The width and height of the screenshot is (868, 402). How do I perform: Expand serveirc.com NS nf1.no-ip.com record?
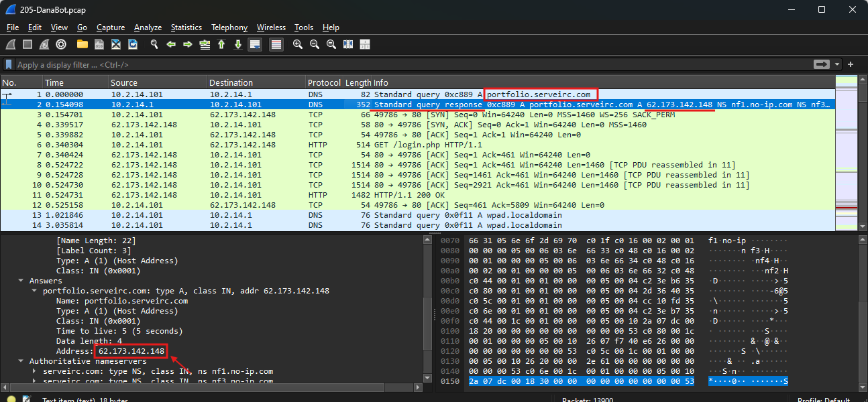point(35,371)
